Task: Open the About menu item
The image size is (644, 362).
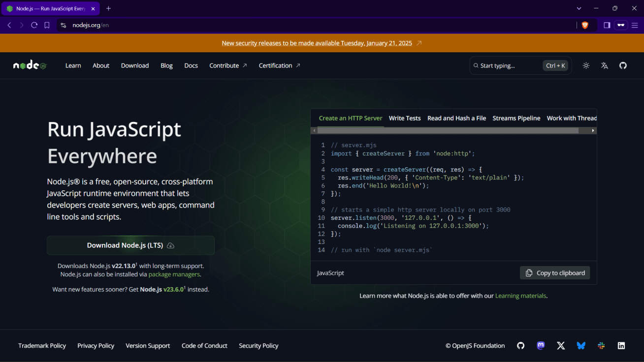Action: pos(101,65)
